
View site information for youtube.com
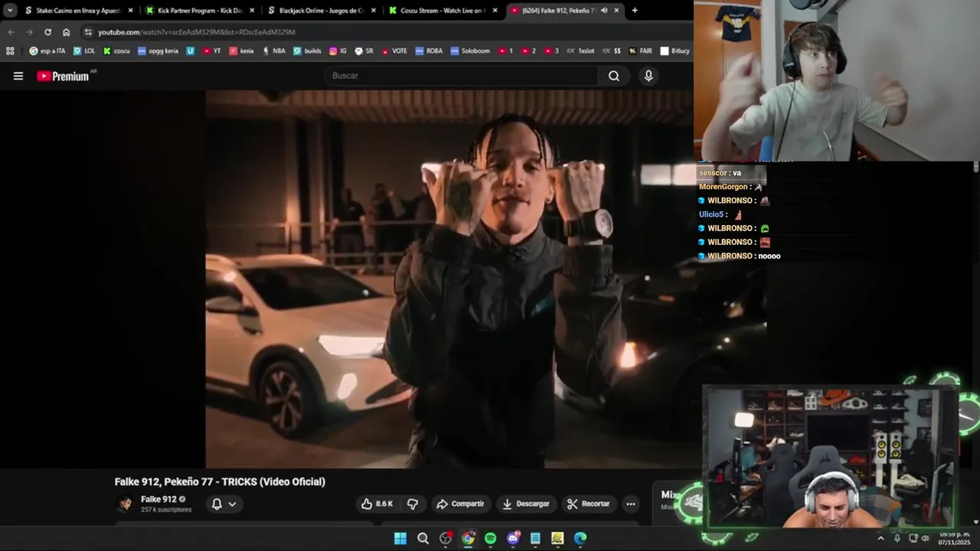click(x=88, y=32)
